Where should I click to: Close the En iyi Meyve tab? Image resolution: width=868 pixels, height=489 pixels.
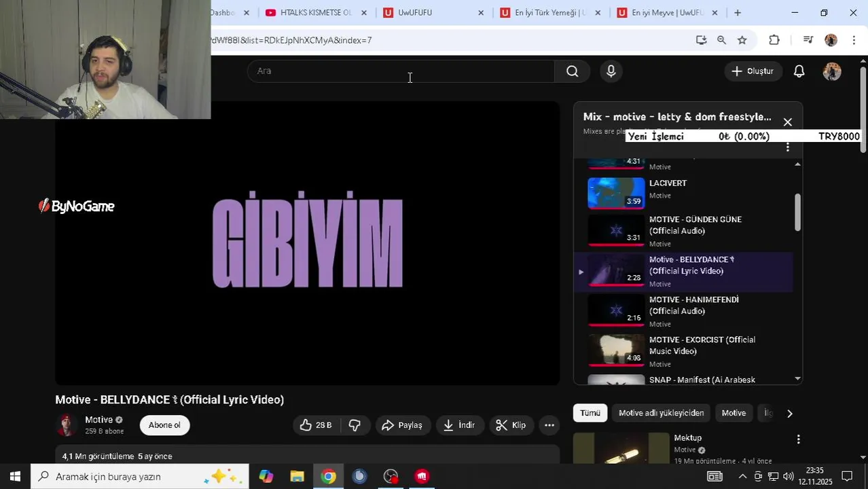(x=715, y=13)
